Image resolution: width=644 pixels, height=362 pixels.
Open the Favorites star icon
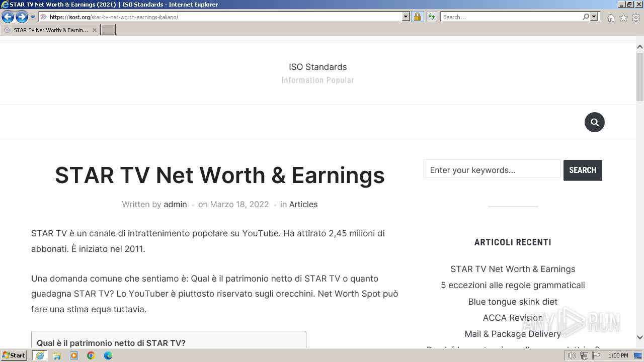[623, 18]
